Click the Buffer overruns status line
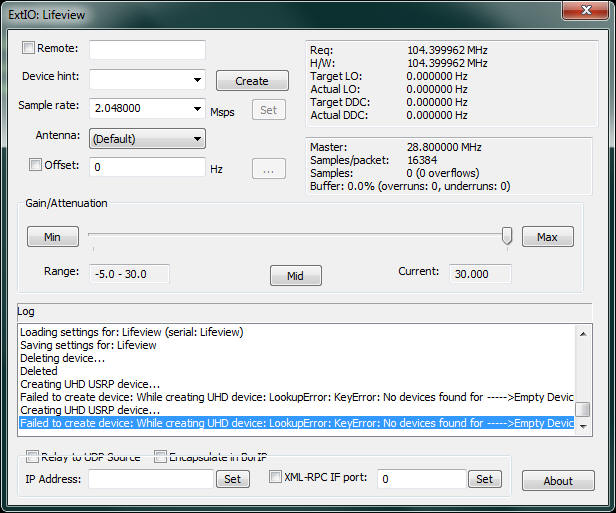616x513 pixels. tap(410, 186)
